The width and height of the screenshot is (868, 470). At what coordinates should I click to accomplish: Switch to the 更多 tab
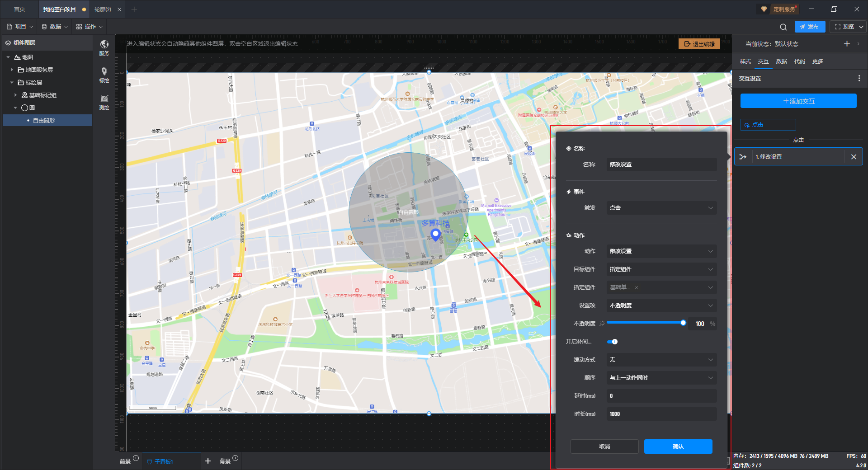tap(817, 61)
